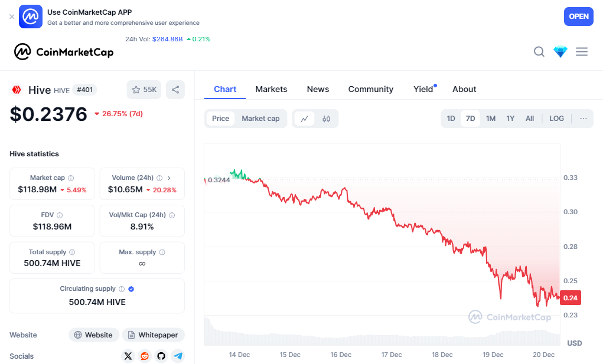Open the chart's three-dot more options
Viewport: 603px width, 364px height.
coord(584,119)
